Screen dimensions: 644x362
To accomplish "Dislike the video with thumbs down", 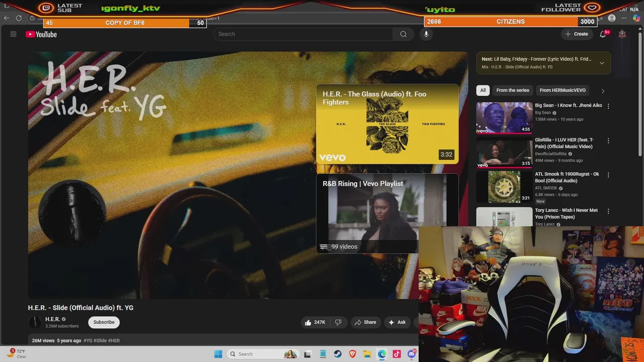I will point(338,322).
